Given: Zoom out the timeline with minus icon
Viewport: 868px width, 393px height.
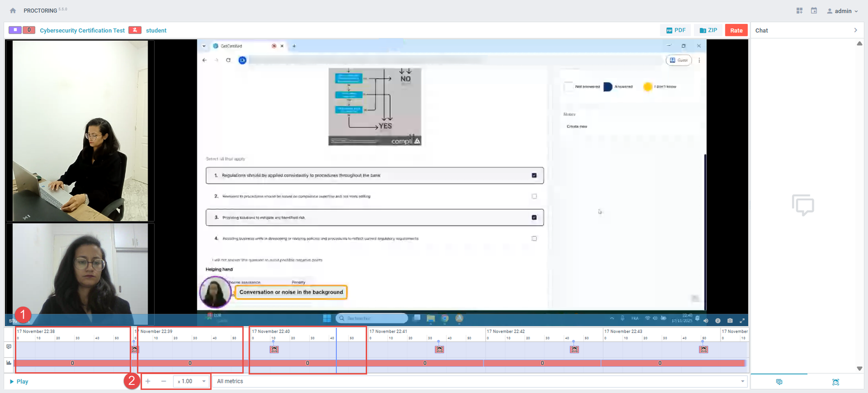Looking at the screenshot, I should pyautogui.click(x=163, y=381).
